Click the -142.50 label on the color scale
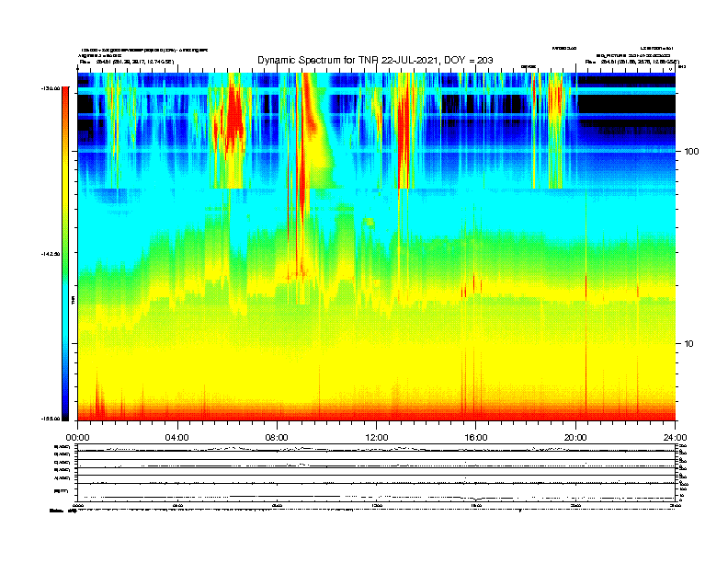 tap(51, 254)
